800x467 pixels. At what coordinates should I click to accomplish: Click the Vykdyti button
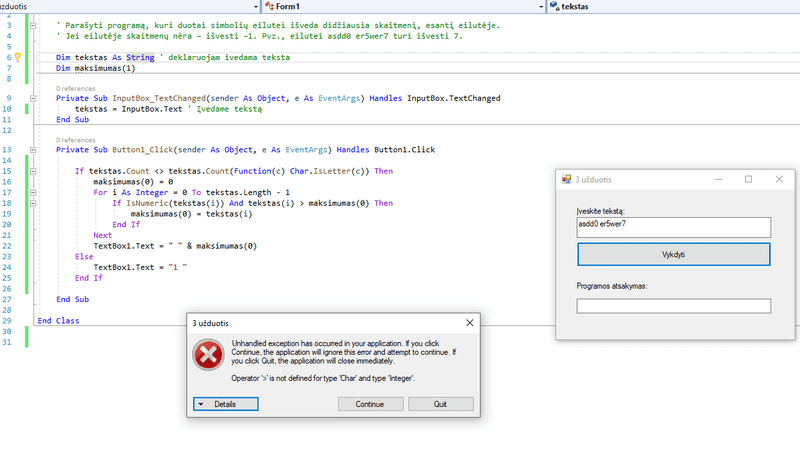(673, 254)
